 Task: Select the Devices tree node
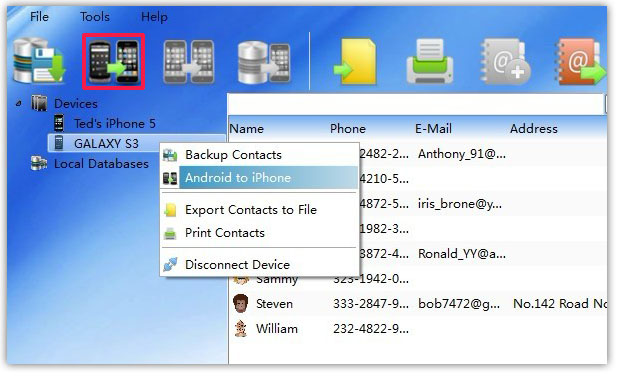76,103
